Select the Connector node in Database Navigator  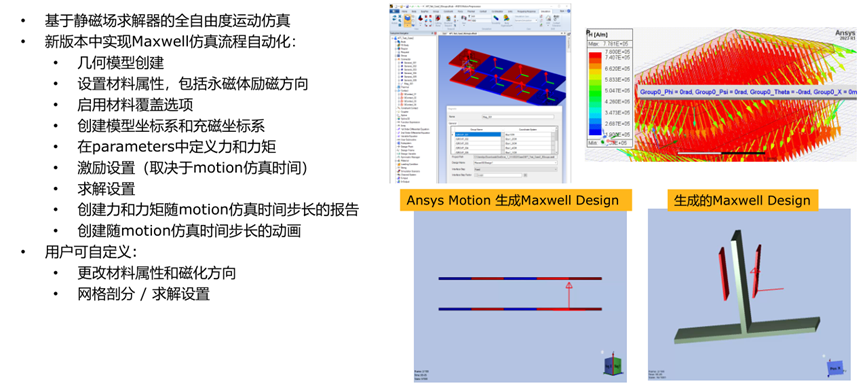[x=405, y=59]
